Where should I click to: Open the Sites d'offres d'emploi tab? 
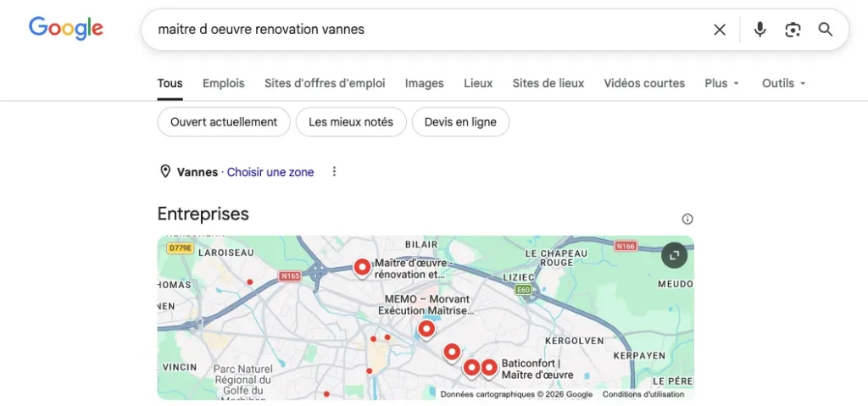click(x=325, y=84)
